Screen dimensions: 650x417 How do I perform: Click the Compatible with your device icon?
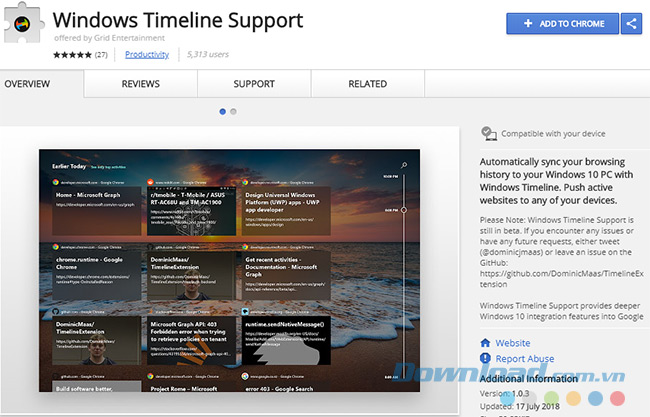click(489, 133)
